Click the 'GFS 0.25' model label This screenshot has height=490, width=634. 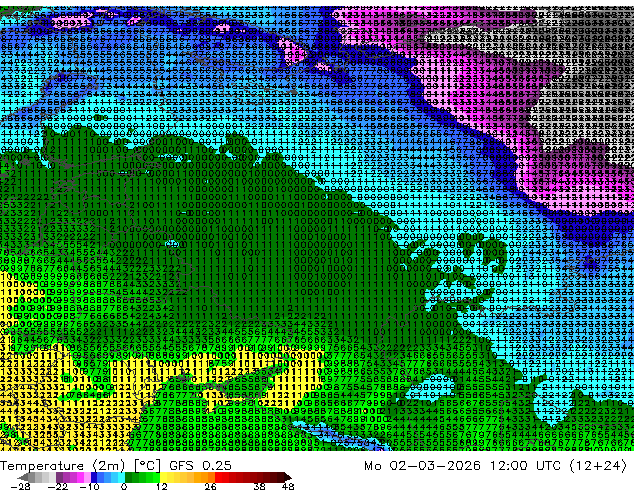coord(200,466)
